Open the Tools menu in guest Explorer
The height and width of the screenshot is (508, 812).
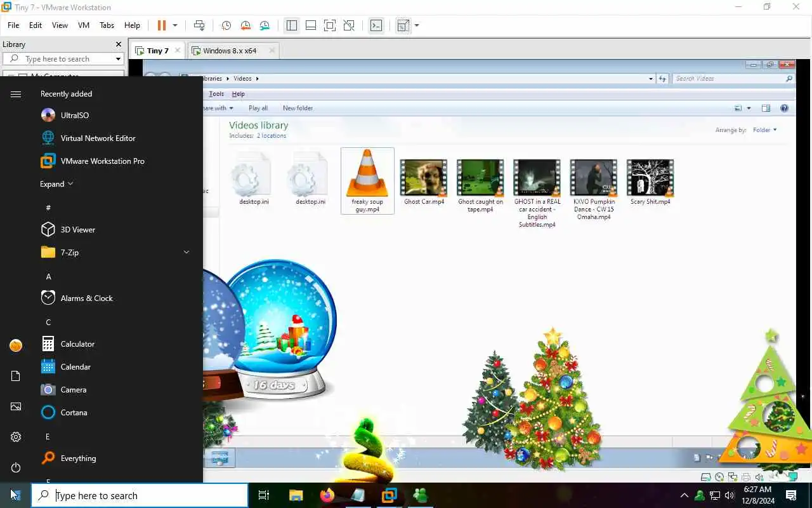[216, 94]
